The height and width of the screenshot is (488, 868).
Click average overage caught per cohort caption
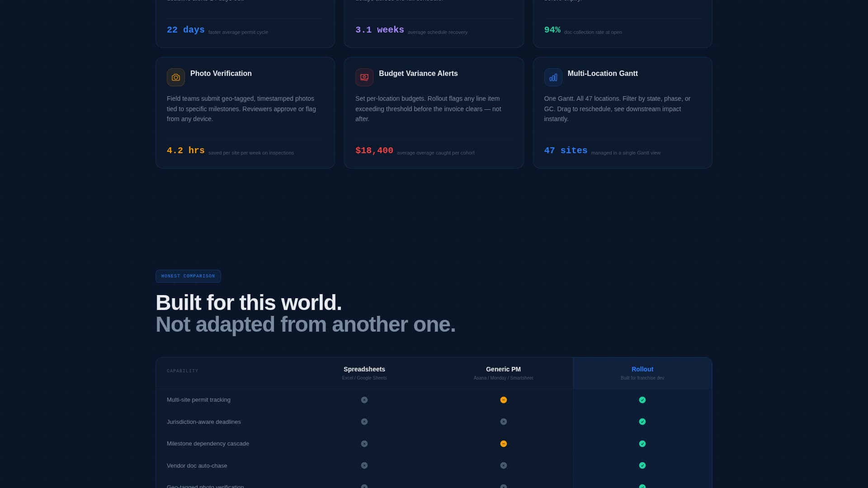[436, 153]
